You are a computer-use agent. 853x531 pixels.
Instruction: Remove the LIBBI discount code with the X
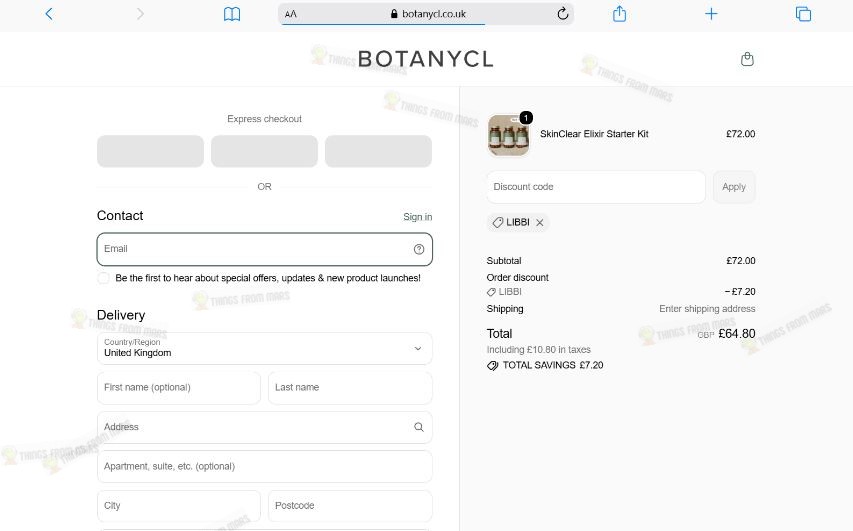tap(540, 223)
